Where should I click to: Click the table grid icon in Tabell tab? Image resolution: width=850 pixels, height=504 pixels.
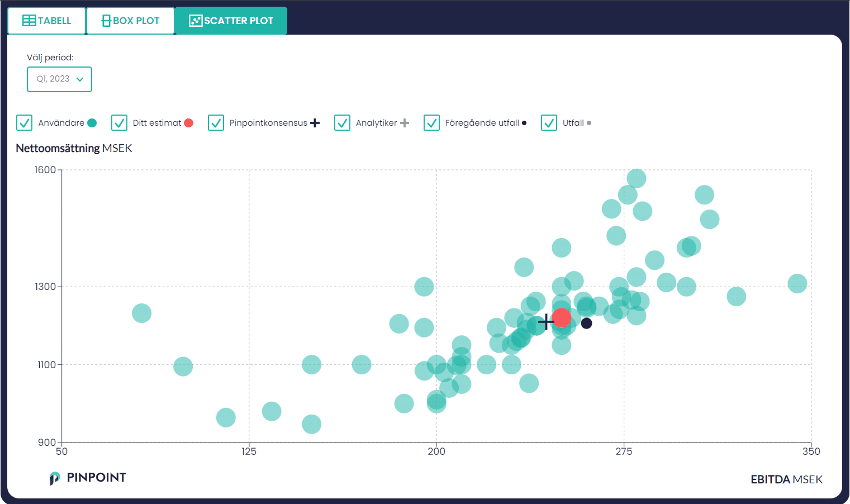(x=29, y=21)
